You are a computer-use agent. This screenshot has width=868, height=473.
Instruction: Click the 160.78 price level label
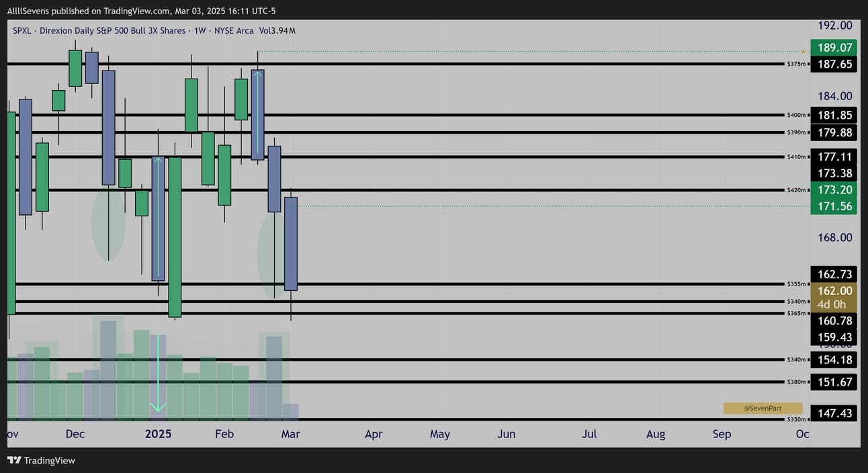click(x=833, y=321)
